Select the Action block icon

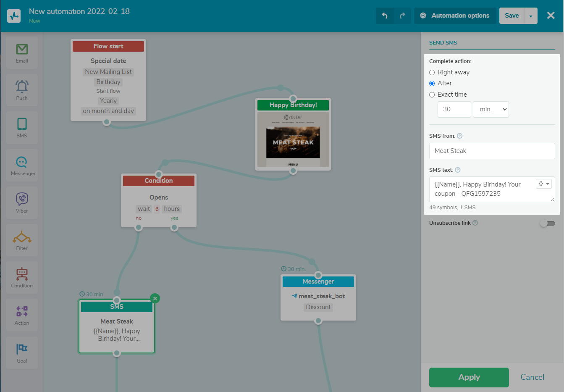(x=22, y=315)
